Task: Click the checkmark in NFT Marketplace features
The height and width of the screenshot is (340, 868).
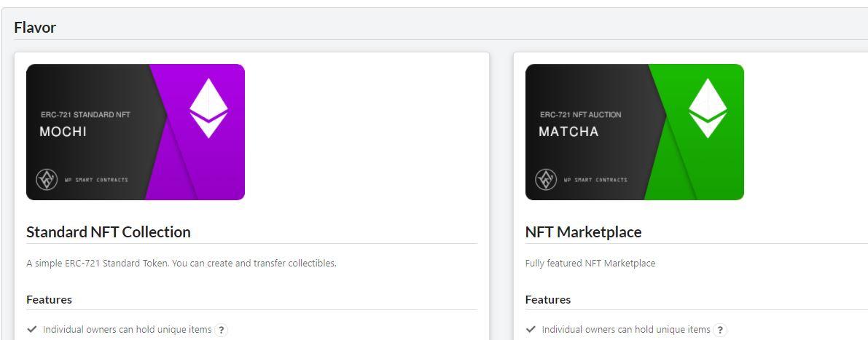Action: pos(531,330)
